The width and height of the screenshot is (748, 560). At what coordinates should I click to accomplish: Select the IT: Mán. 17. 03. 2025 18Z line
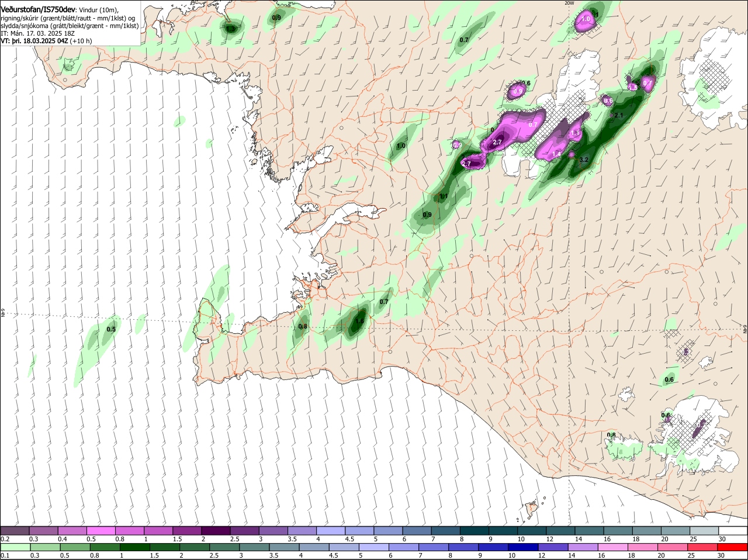(x=36, y=33)
